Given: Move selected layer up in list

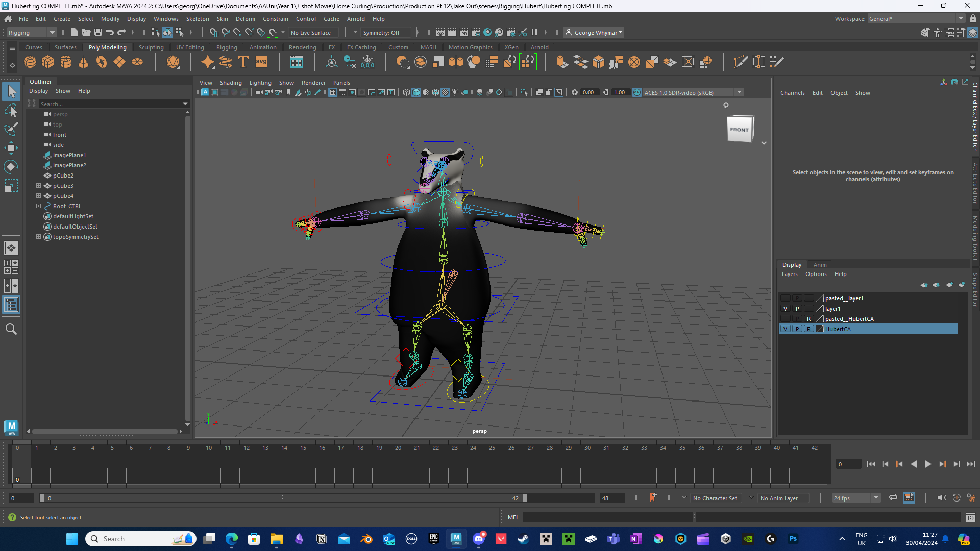Looking at the screenshot, I should [x=924, y=285].
